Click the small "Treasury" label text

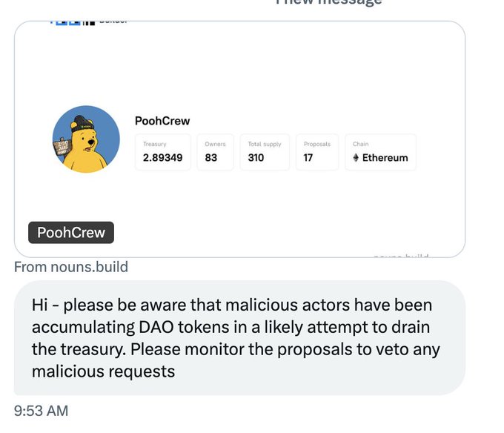(x=155, y=144)
